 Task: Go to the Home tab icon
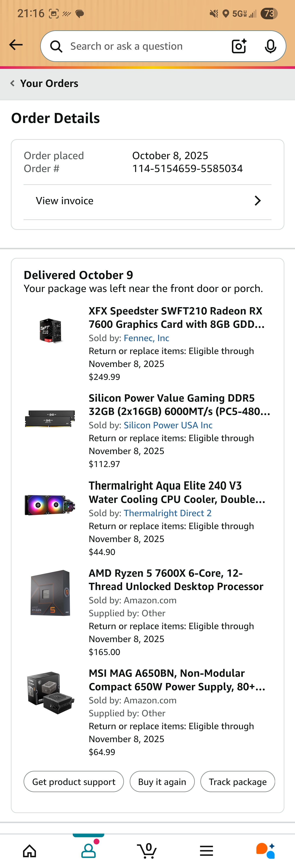[30, 851]
